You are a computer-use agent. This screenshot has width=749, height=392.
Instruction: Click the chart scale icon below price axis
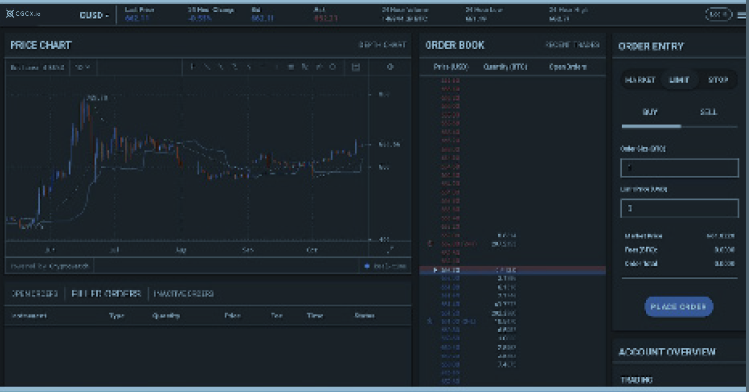[391, 249]
